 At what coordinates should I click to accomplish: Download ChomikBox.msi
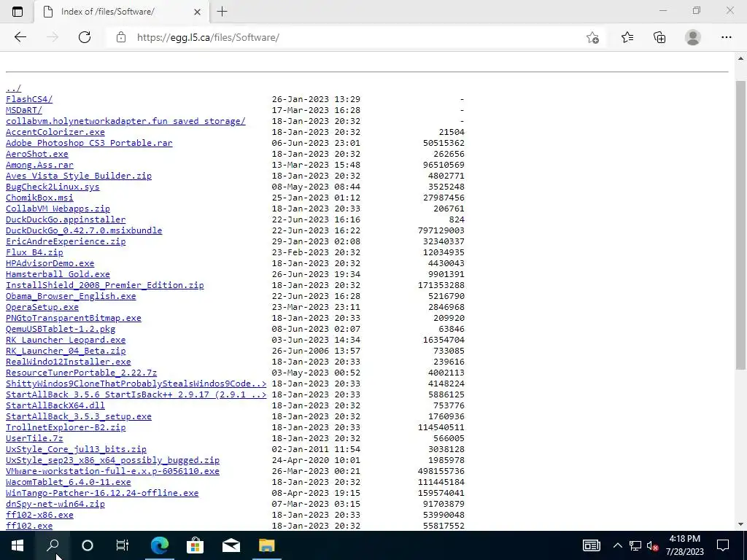(39, 198)
